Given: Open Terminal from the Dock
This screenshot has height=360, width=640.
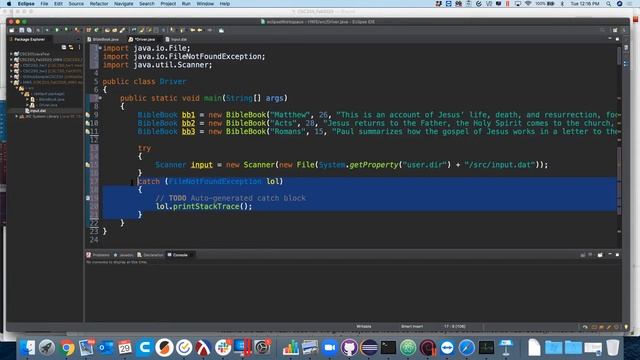Looking at the screenshot, I should click(388, 348).
